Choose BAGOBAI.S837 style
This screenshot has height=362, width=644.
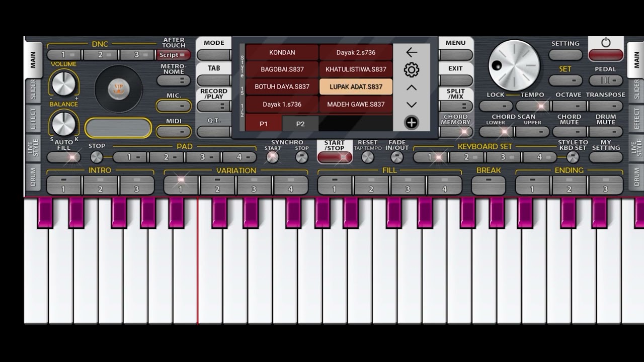coord(282,69)
